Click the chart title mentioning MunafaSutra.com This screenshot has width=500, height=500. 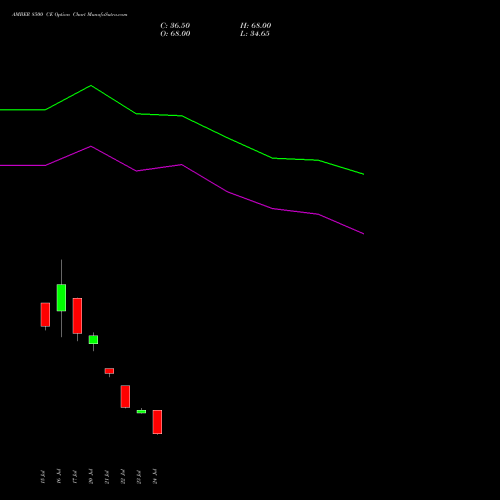tap(69, 15)
